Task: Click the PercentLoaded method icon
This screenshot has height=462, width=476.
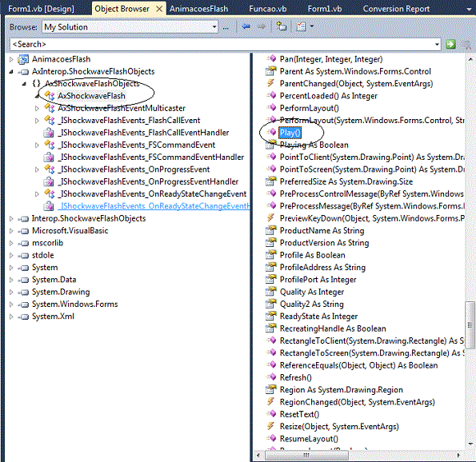Action: [x=270, y=95]
